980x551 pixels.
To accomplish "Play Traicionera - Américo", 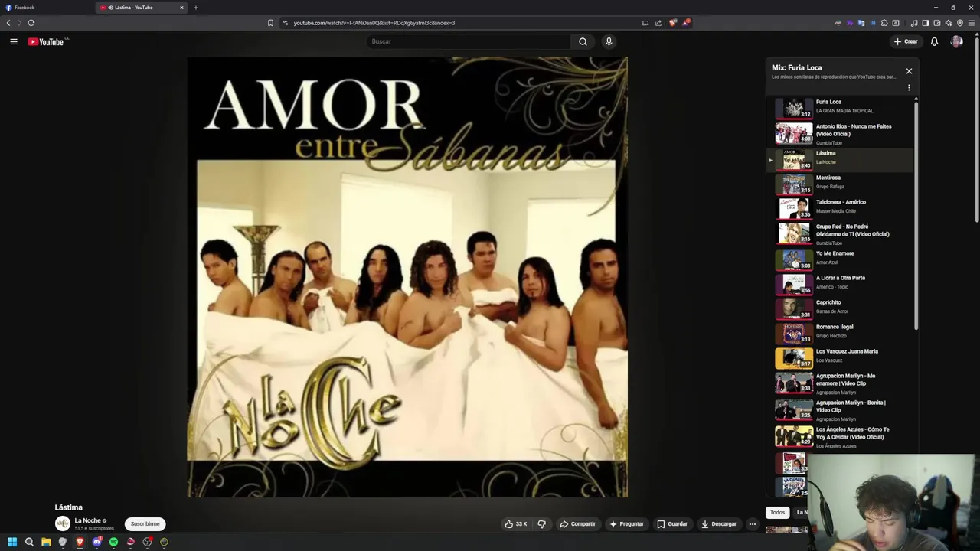I will (841, 207).
